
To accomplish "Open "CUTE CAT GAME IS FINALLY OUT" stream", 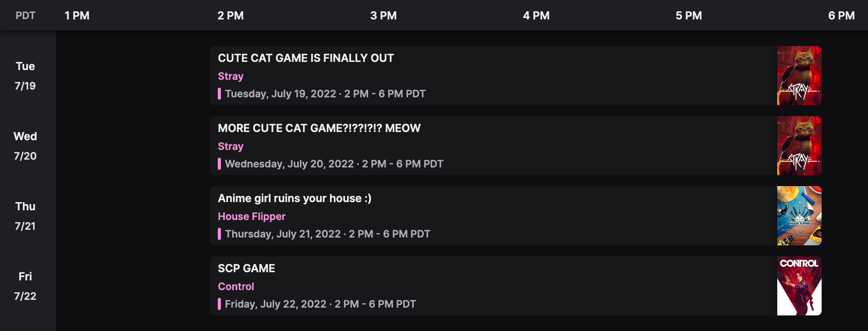I will (x=306, y=58).
